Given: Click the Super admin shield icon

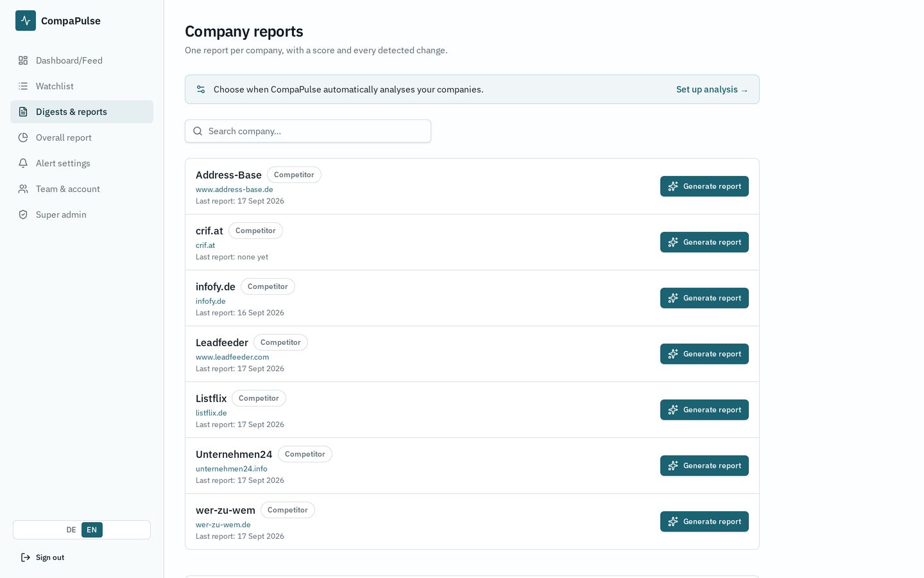Looking at the screenshot, I should pyautogui.click(x=23, y=215).
